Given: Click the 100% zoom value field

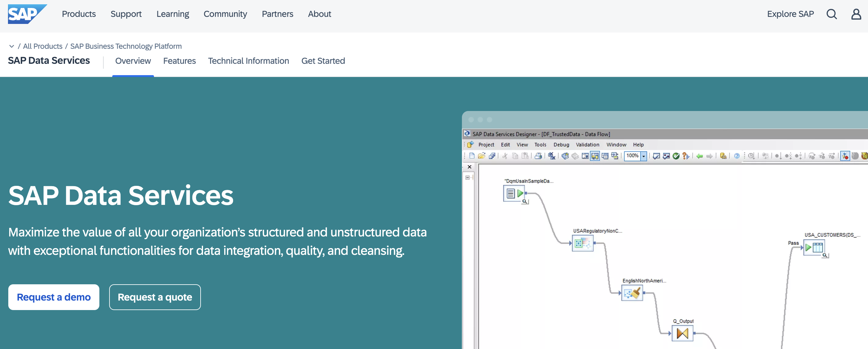Looking at the screenshot, I should (x=632, y=156).
